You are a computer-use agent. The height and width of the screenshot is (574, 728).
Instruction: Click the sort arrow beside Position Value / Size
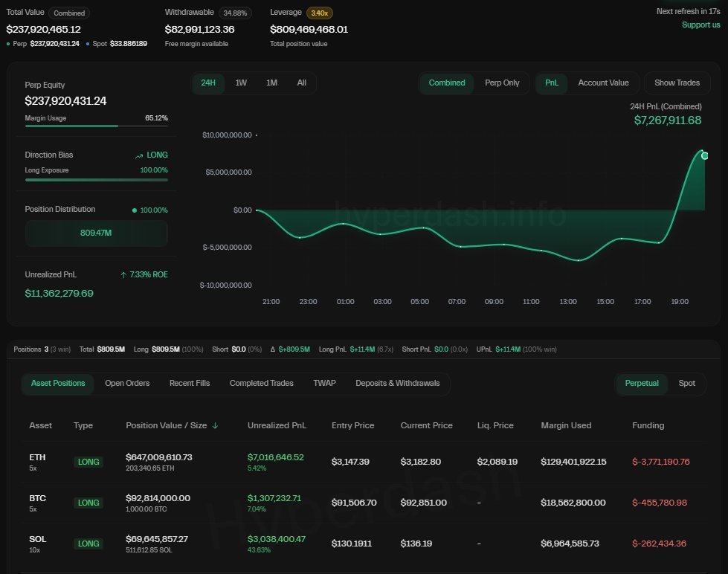pyautogui.click(x=216, y=426)
